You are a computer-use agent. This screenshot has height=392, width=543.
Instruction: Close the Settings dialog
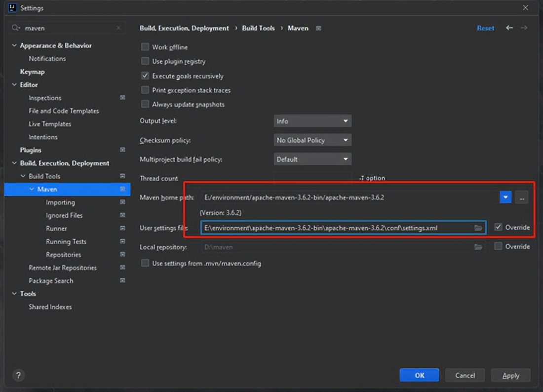[x=525, y=7]
